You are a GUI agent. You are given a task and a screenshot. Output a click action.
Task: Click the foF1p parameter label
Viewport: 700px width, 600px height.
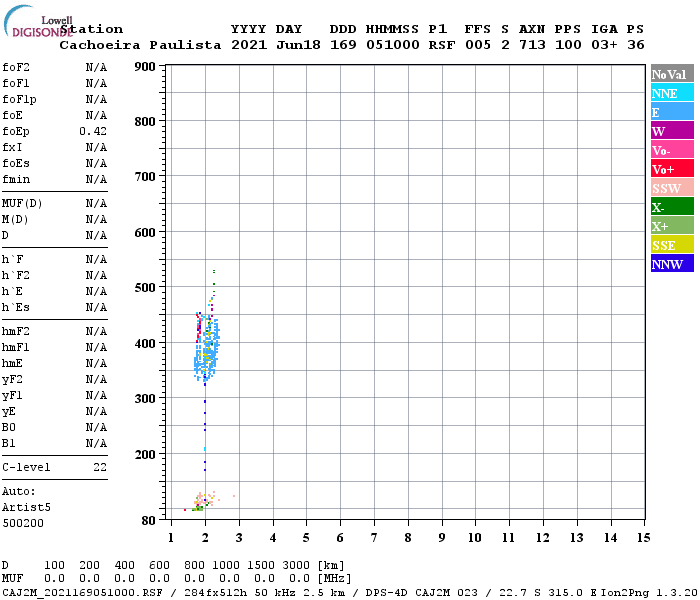pos(19,100)
